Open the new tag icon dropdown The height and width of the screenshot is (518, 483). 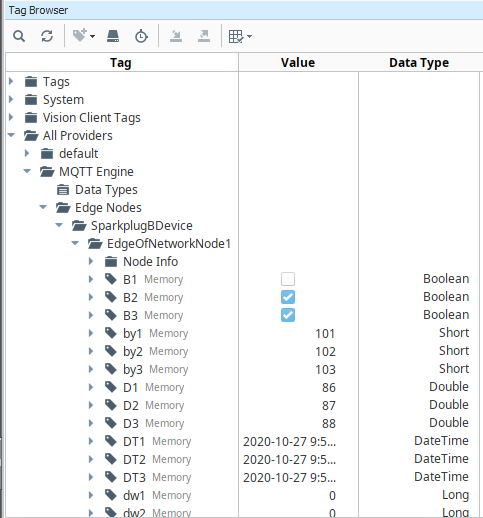coord(84,36)
